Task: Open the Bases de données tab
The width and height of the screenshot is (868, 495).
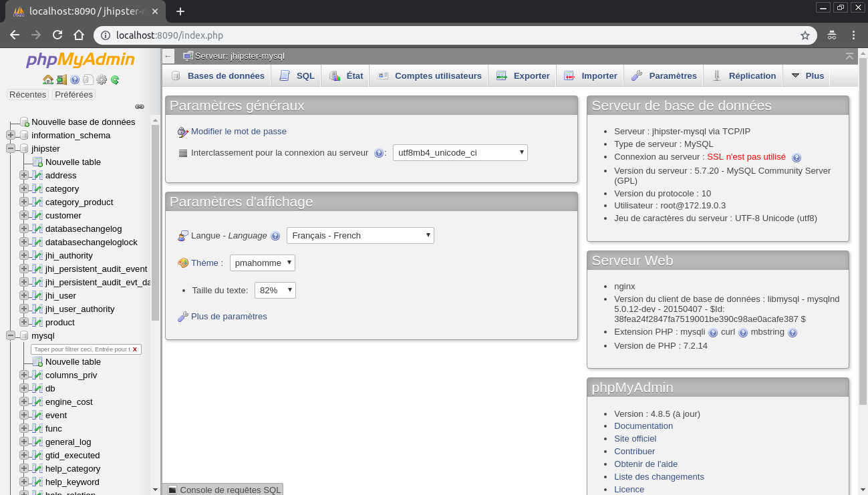Action: pos(217,75)
